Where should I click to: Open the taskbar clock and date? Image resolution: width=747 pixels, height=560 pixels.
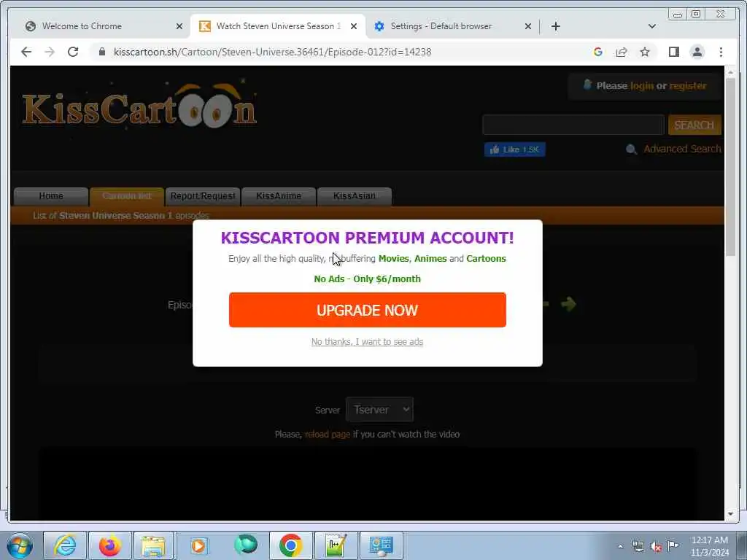click(x=709, y=546)
